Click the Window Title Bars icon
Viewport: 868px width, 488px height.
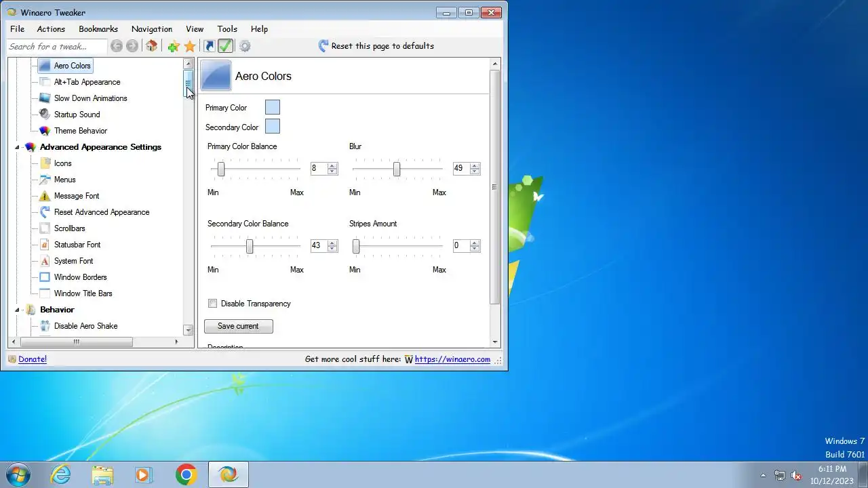click(x=44, y=293)
